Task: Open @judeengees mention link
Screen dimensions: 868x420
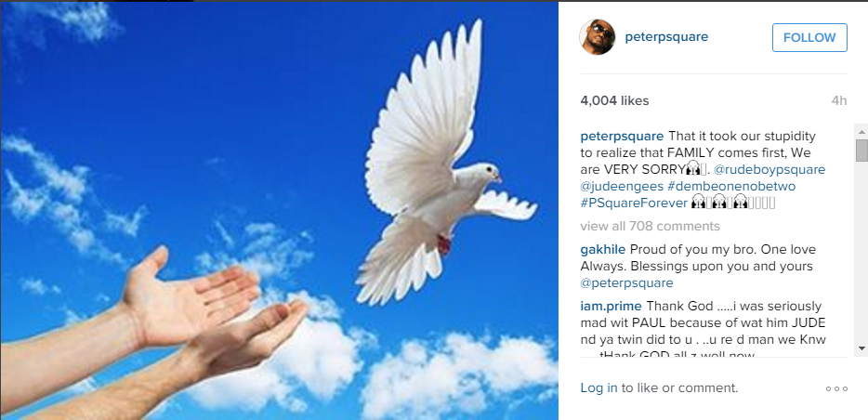Action: point(622,186)
